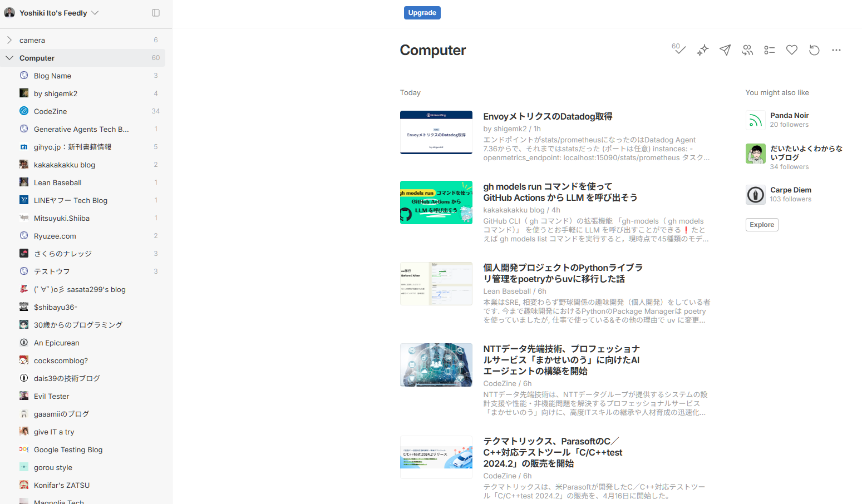Open the gh models run article title
862x504 pixels.
(560, 192)
